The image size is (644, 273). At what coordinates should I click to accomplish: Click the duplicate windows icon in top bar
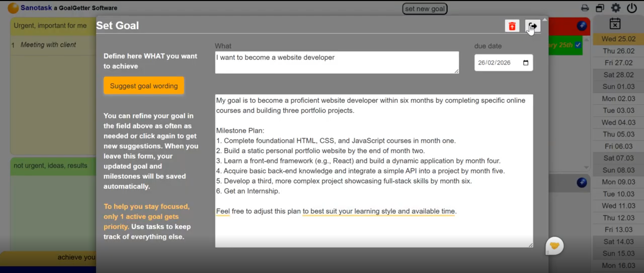pos(600,8)
